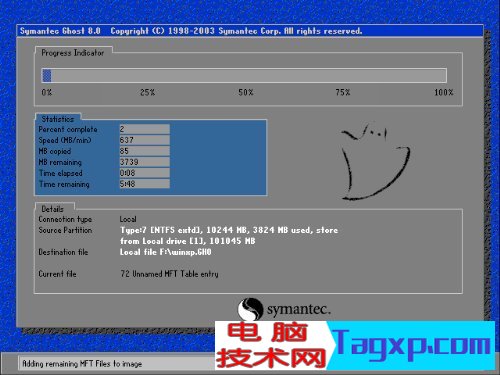This screenshot has height=375, width=500.
Task: Click the Statistics panel heading
Action: pos(58,119)
